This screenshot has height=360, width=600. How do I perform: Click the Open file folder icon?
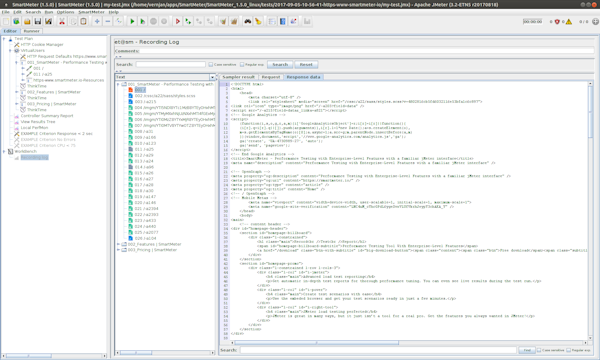pyautogui.click(x=27, y=21)
